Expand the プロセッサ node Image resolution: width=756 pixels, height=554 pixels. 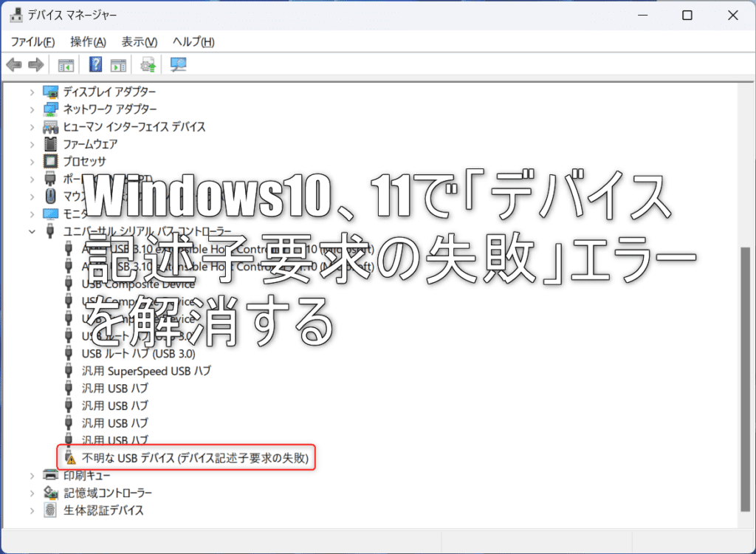pos(32,163)
